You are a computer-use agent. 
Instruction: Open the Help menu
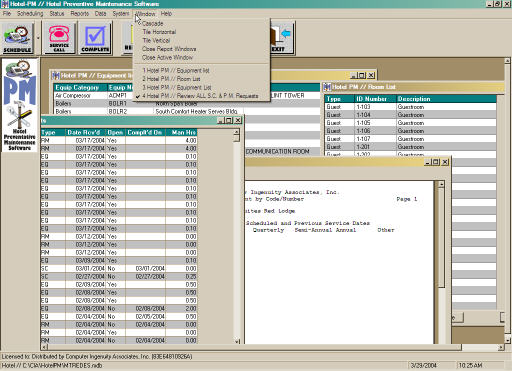click(166, 14)
